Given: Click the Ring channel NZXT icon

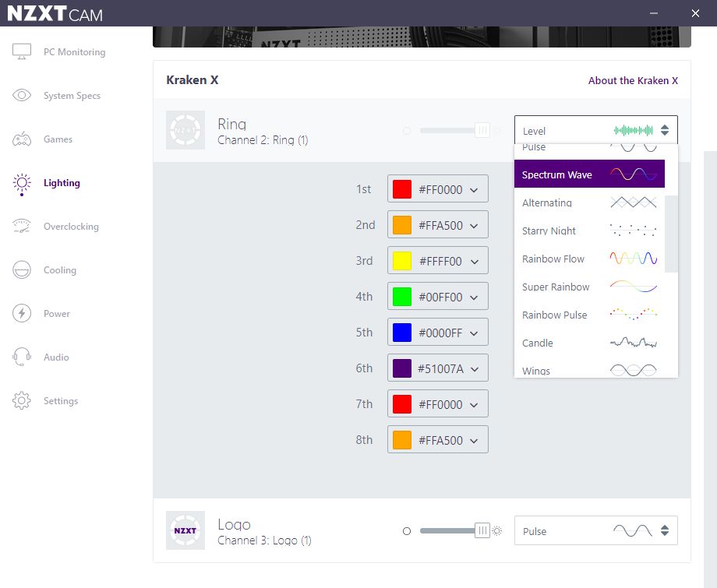Looking at the screenshot, I should click(x=185, y=130).
